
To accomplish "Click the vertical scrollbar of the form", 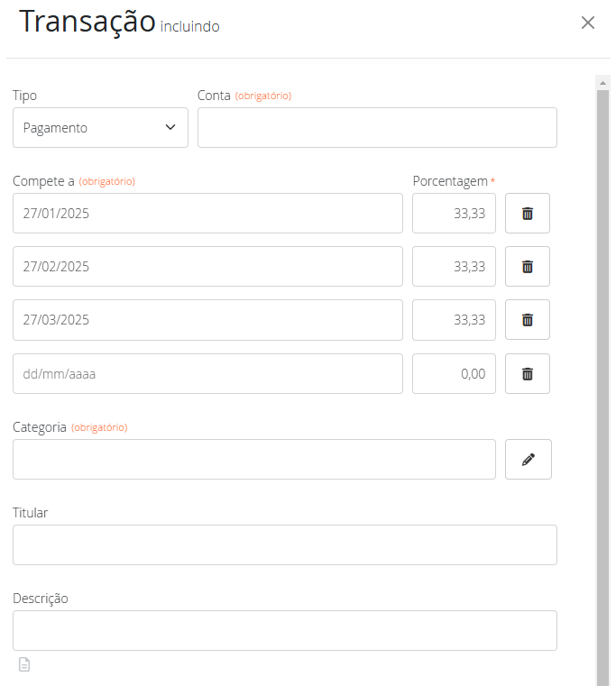I will pyautogui.click(x=603, y=361).
